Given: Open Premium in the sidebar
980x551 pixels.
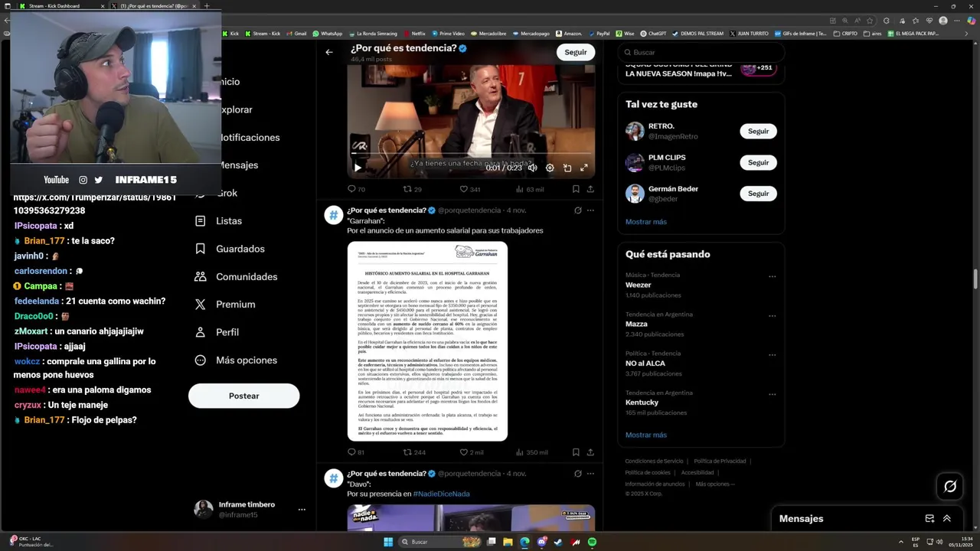Looking at the screenshot, I should [226, 304].
